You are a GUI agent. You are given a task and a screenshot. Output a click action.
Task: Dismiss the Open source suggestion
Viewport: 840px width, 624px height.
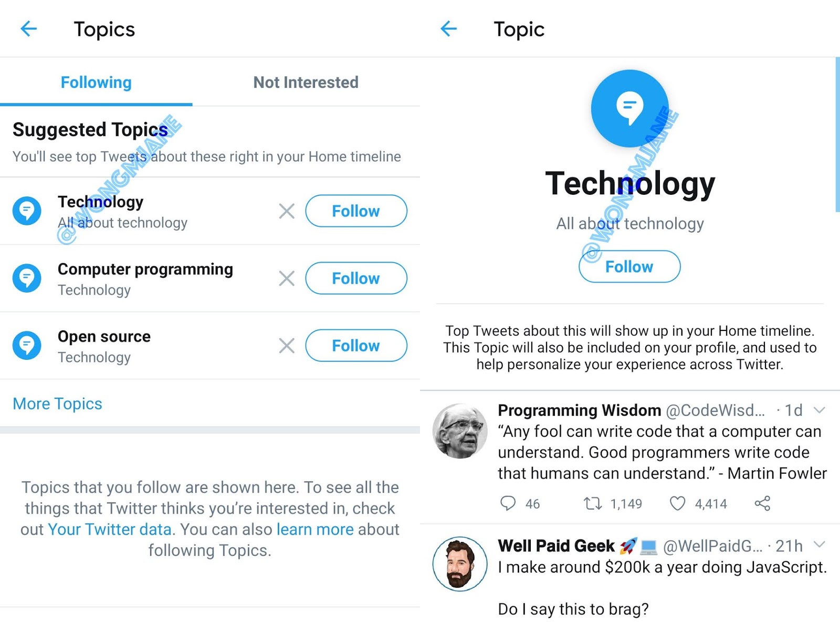[x=287, y=346]
